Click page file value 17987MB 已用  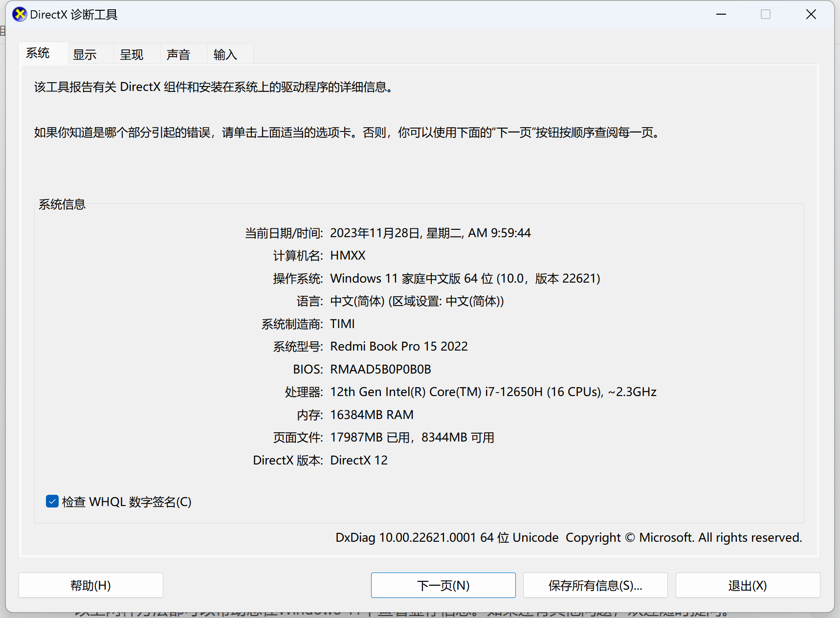click(370, 437)
